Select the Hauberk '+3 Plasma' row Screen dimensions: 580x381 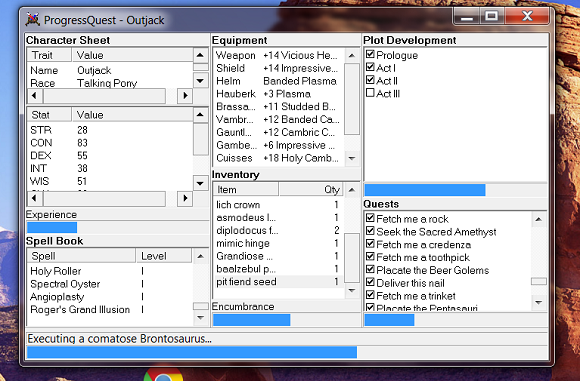(x=278, y=94)
